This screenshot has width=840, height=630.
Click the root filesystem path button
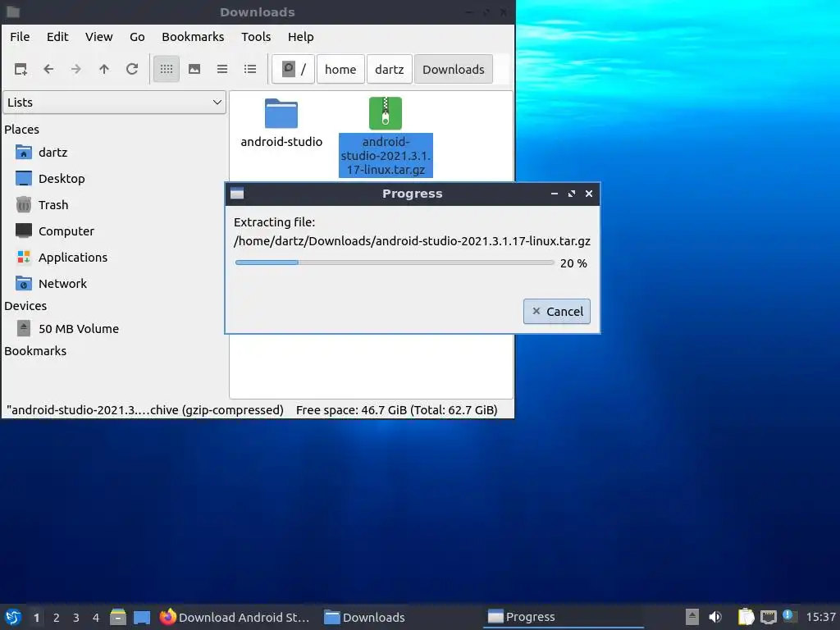293,69
